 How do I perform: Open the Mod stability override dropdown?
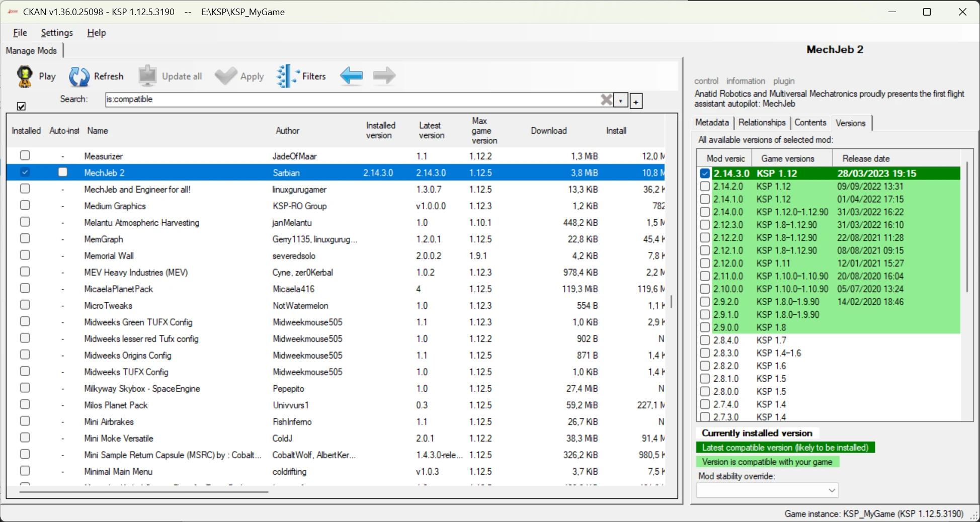point(767,490)
